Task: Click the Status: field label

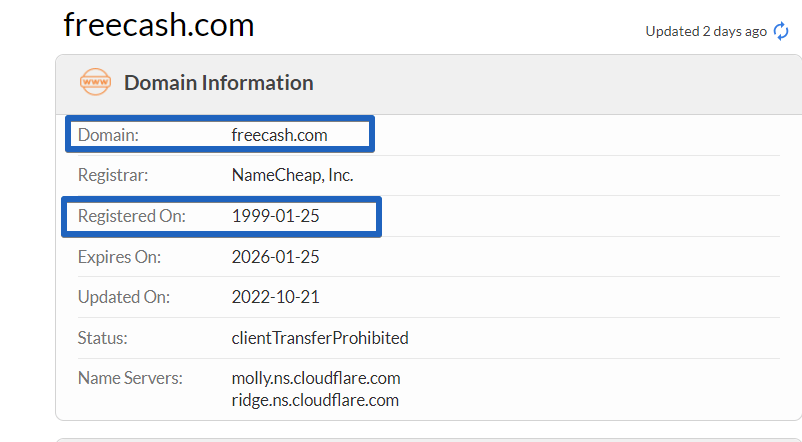Action: click(102, 338)
